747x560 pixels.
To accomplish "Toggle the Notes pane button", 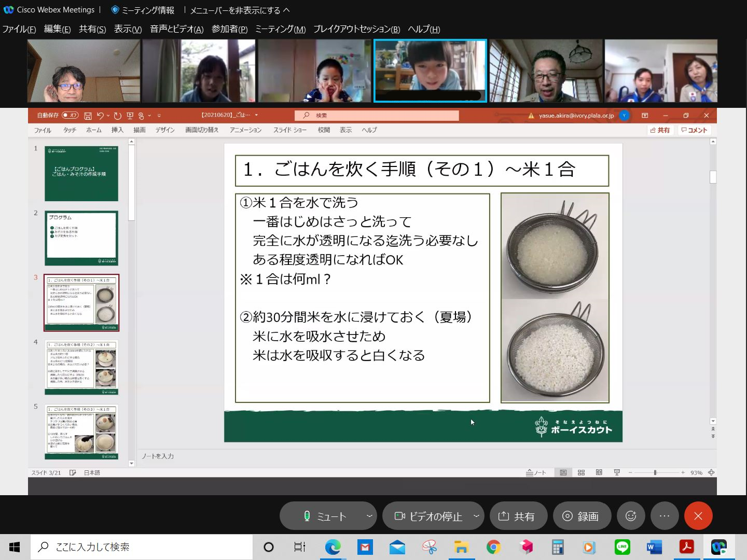I will [536, 472].
